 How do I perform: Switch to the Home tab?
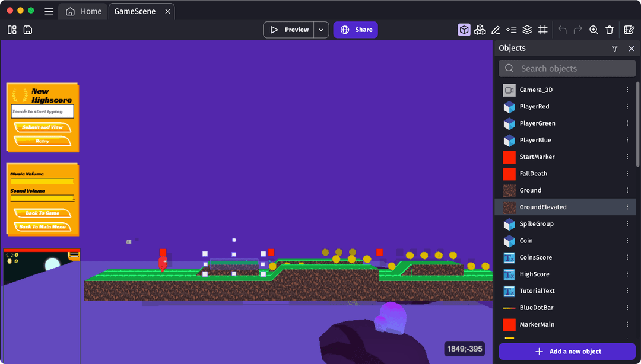82,11
